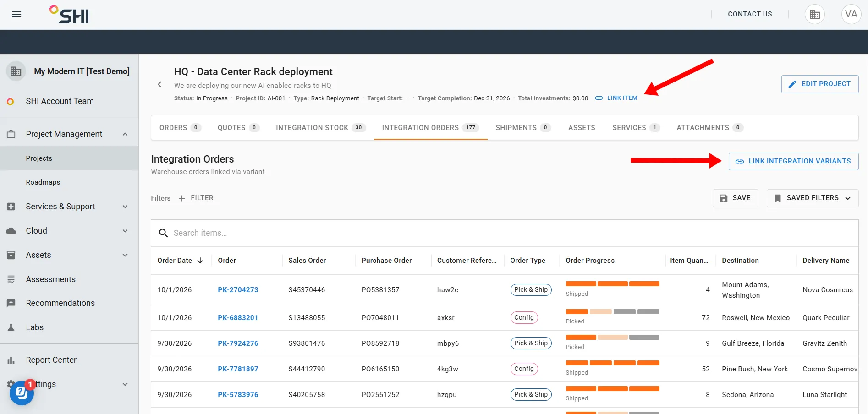Select Projects in the sidebar

(x=69, y=158)
